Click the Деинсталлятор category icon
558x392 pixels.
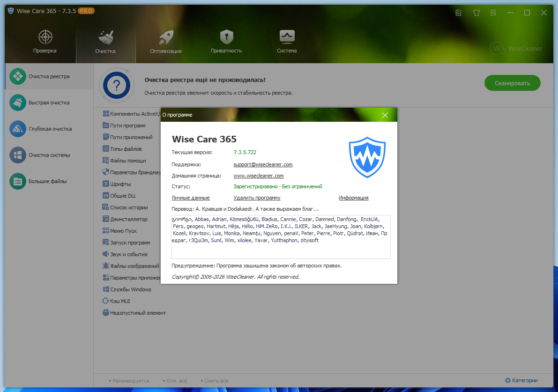pos(106,219)
